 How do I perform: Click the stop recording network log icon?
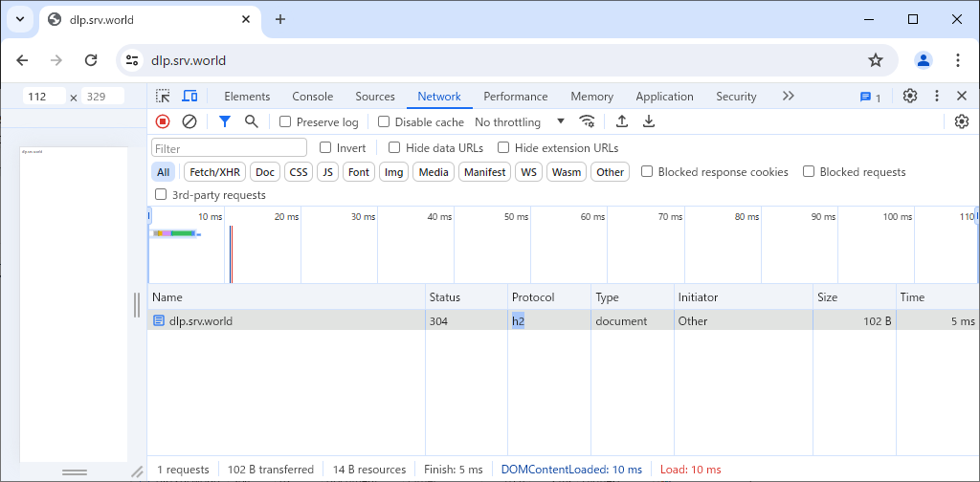point(163,121)
